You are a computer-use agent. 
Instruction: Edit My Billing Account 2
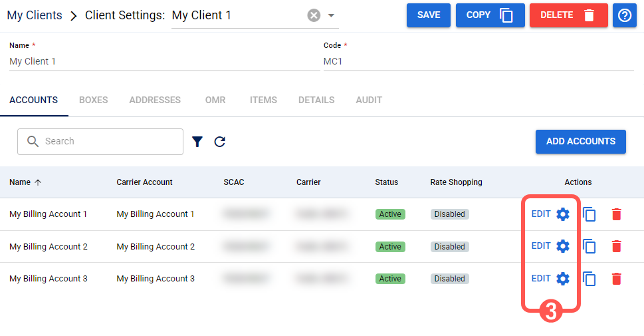(541, 246)
